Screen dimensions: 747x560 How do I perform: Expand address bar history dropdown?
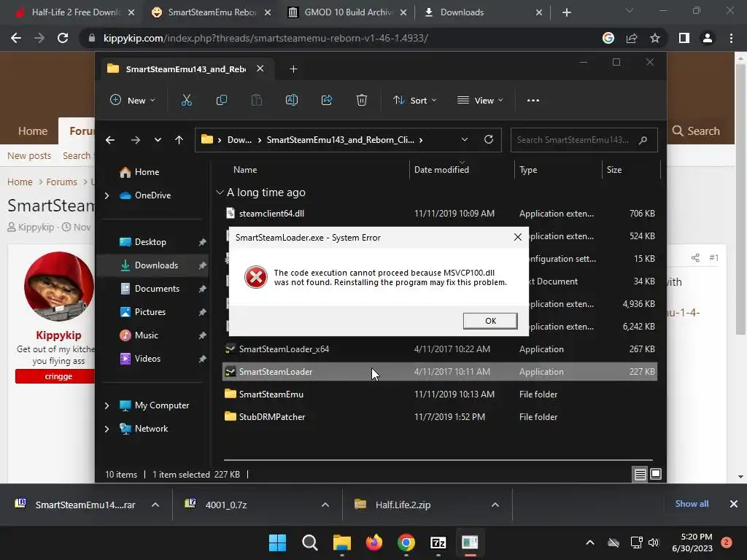click(465, 139)
